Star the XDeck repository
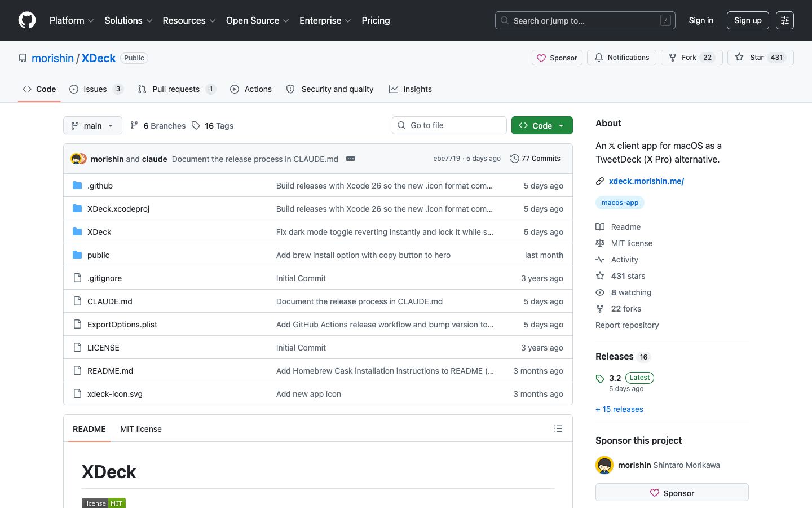This screenshot has height=508, width=812. (x=761, y=58)
